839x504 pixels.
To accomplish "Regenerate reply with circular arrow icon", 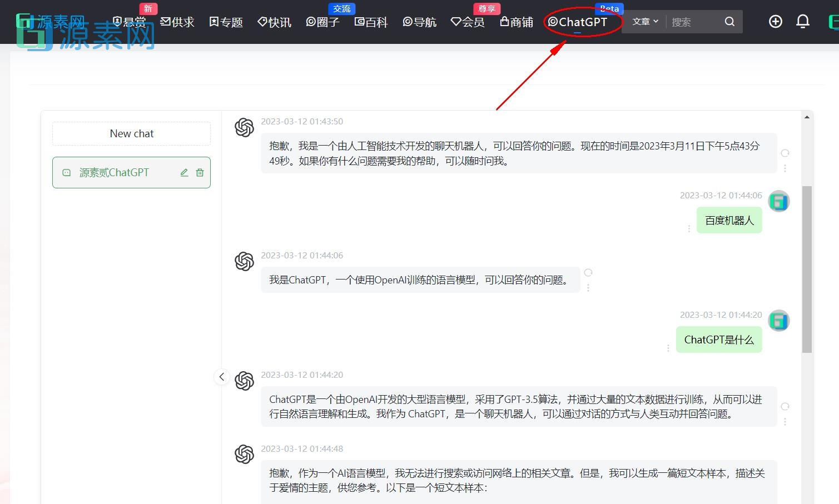I will point(785,153).
